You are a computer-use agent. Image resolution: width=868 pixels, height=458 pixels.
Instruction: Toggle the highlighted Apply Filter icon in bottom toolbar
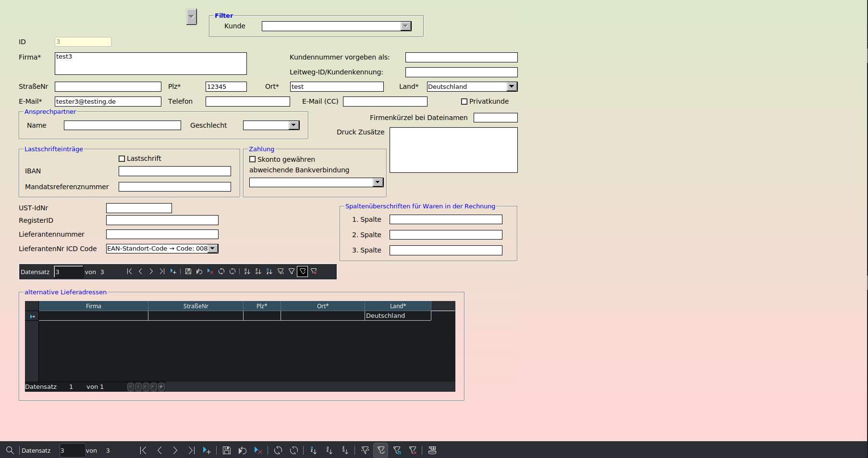coord(381,450)
